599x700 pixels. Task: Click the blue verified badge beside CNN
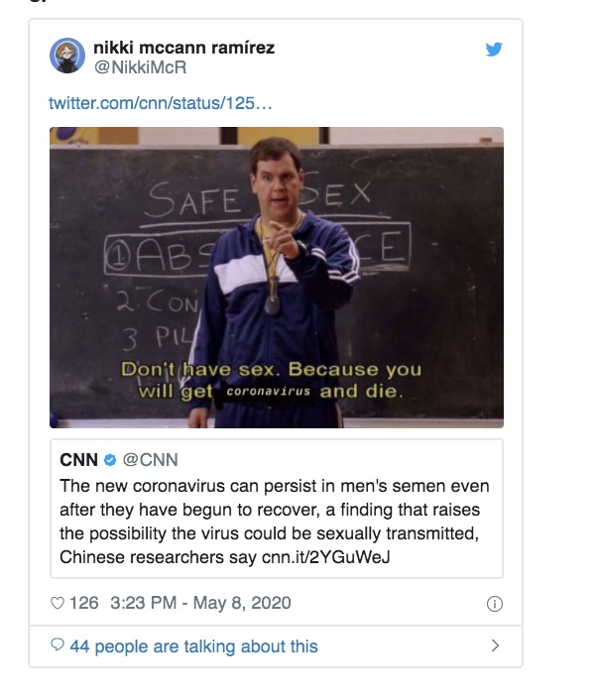click(x=110, y=460)
